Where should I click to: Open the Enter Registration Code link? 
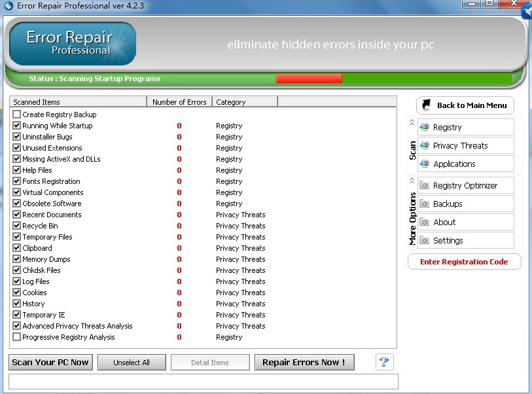pos(464,262)
